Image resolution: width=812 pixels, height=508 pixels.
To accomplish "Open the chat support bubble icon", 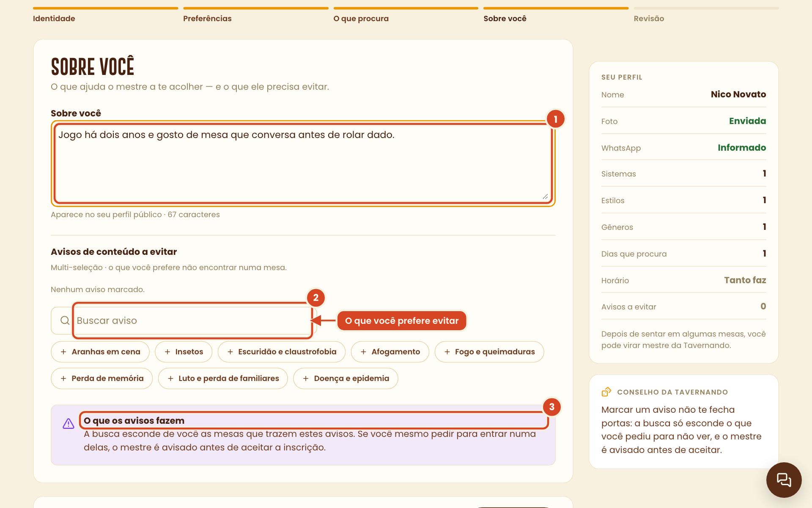I will click(784, 480).
